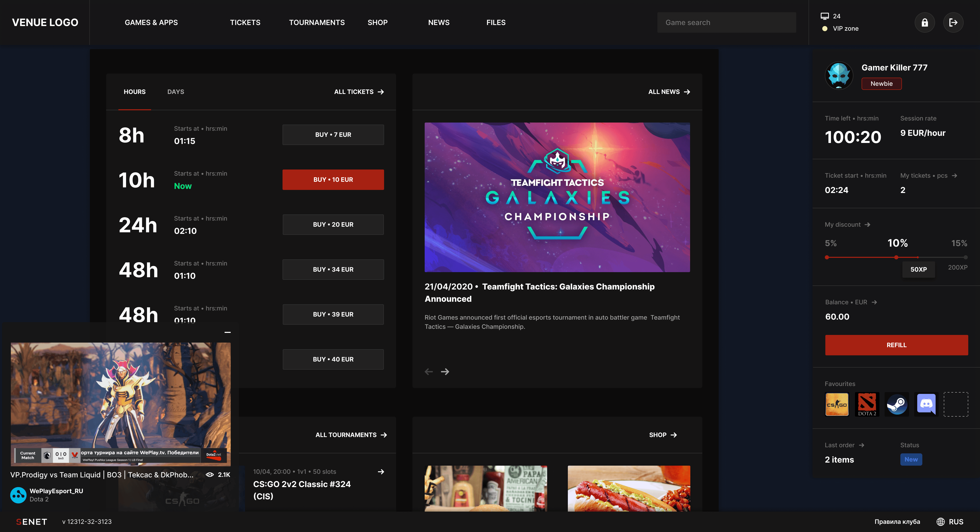This screenshot has width=980, height=532.
Task: Click the Newbie rank badge
Action: (881, 84)
